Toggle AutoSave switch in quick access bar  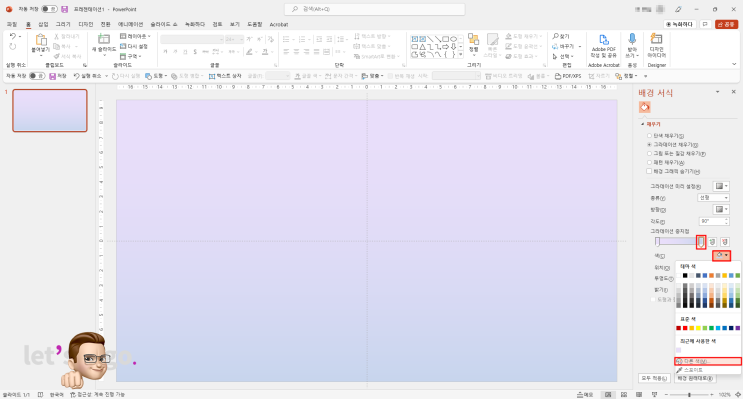tap(37, 76)
